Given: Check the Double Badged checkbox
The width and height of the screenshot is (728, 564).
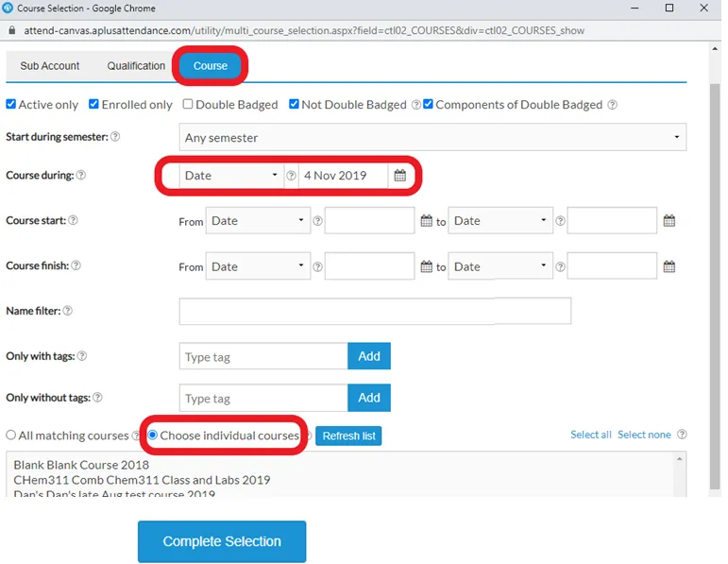Looking at the screenshot, I should point(188,104).
